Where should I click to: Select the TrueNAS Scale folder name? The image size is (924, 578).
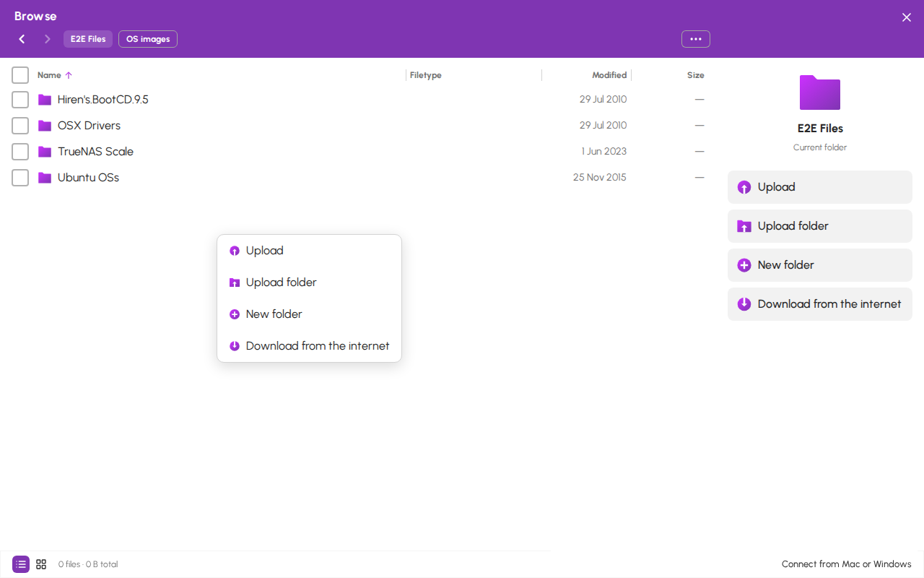click(x=96, y=152)
